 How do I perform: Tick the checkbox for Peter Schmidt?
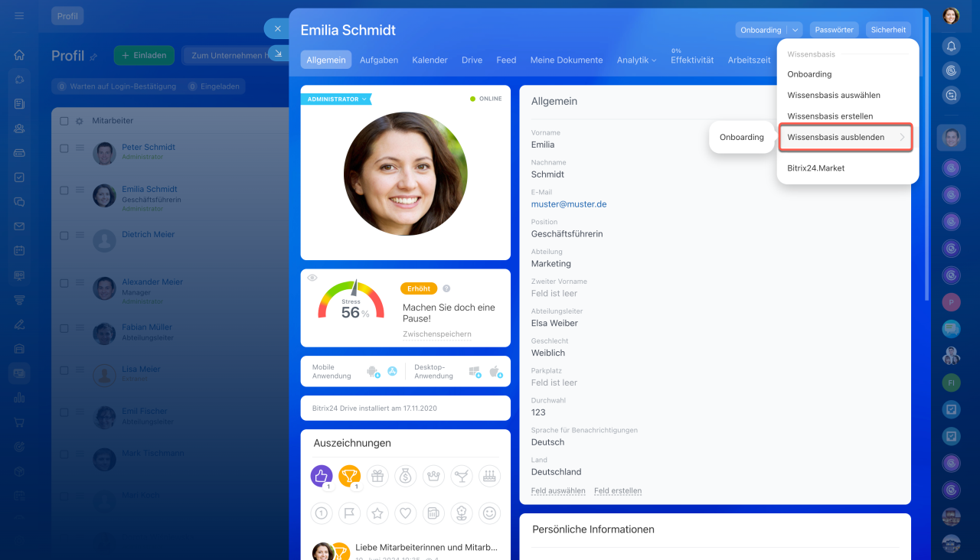(x=64, y=148)
